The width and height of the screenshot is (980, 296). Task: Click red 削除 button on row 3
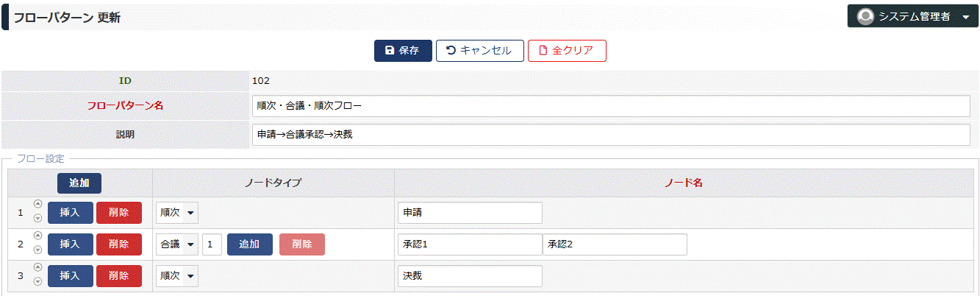pyautogui.click(x=119, y=276)
